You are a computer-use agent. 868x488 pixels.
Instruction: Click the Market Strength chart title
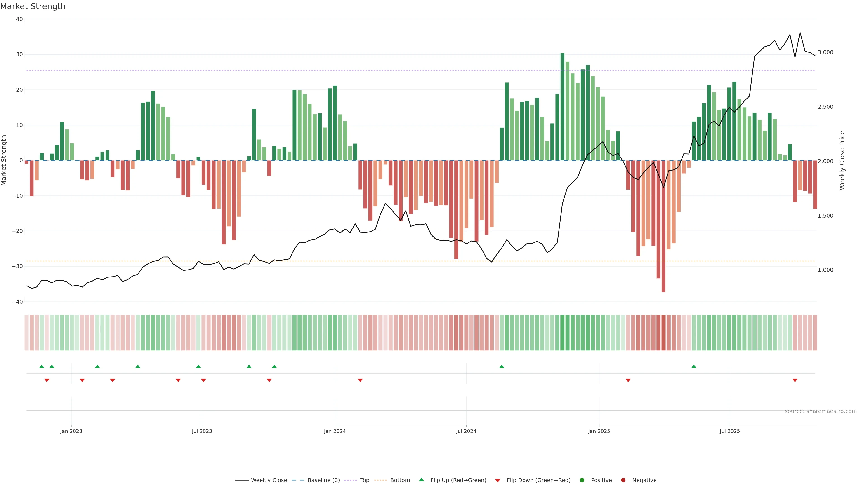point(33,6)
